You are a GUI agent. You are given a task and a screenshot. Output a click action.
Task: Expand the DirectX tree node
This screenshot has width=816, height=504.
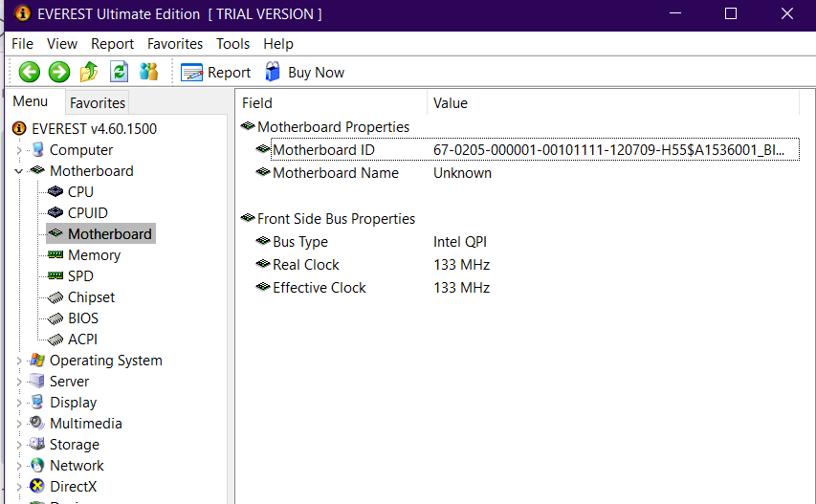tap(19, 487)
